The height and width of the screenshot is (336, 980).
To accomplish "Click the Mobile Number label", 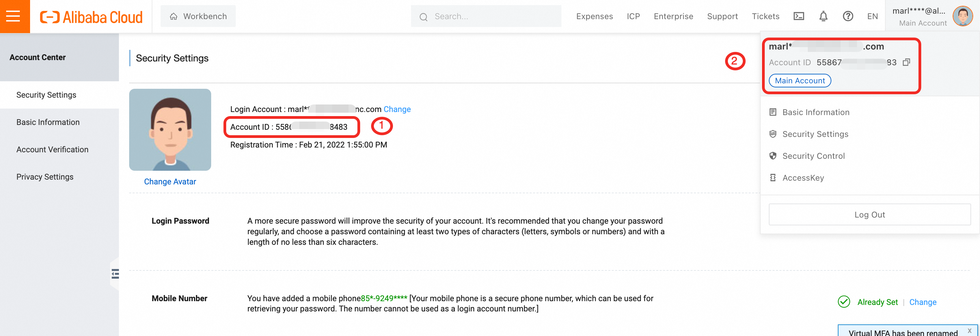I will (179, 299).
